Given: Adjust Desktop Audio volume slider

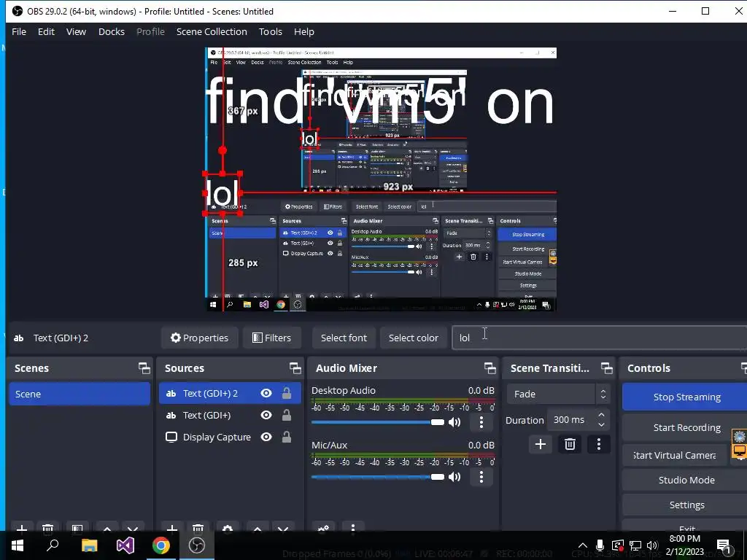Looking at the screenshot, I should click(x=378, y=422).
